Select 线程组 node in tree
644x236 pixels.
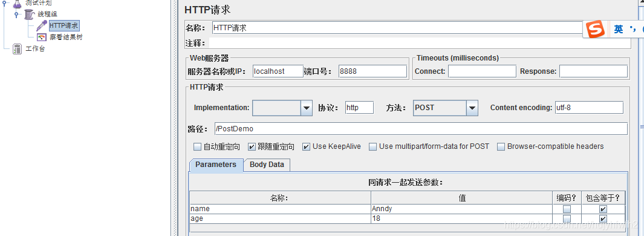pos(48,15)
